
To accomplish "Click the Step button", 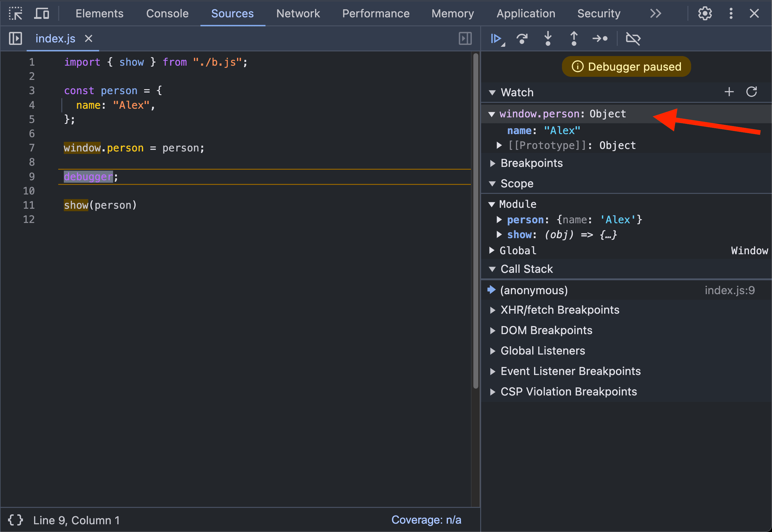I will tap(600, 39).
